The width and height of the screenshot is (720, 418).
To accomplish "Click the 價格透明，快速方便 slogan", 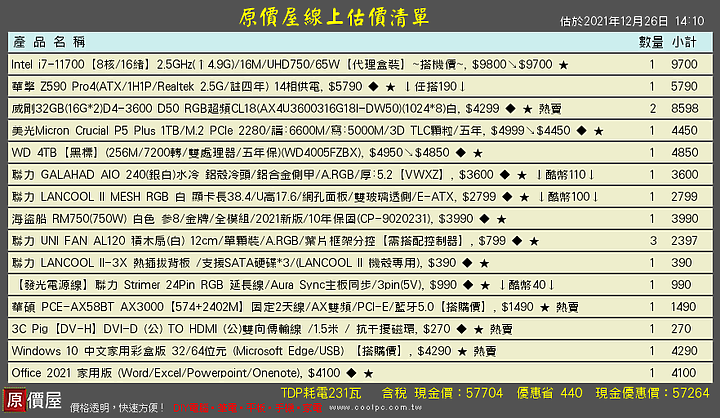I will click(x=117, y=407).
